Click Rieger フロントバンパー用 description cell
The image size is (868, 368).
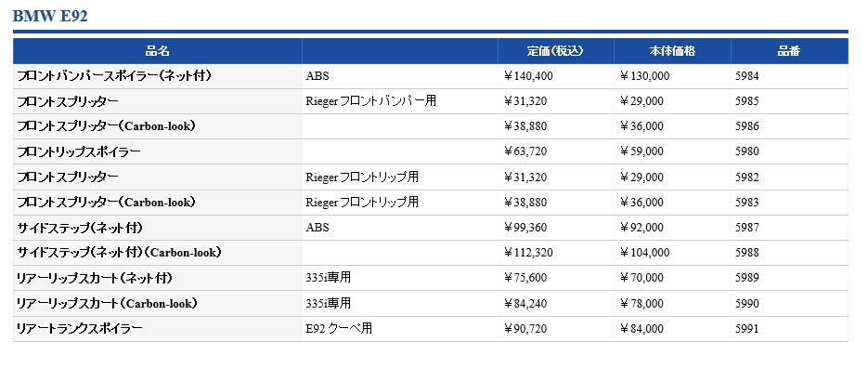[x=371, y=101]
